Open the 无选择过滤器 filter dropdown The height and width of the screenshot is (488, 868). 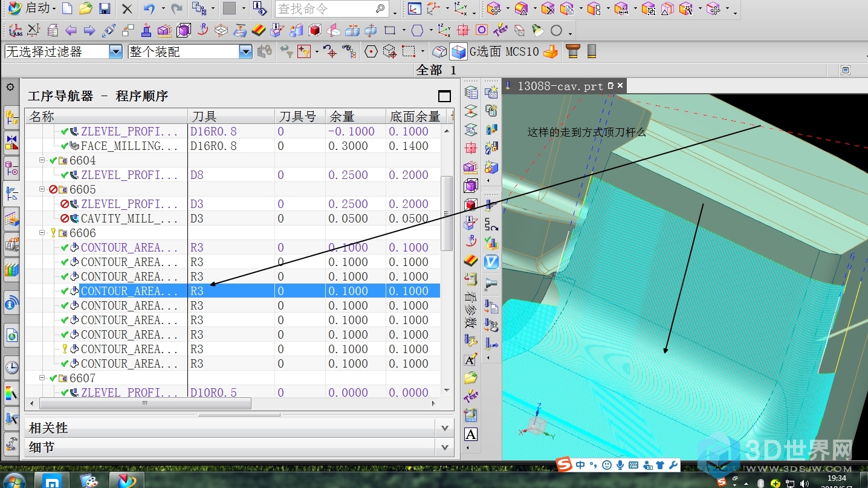click(x=116, y=52)
